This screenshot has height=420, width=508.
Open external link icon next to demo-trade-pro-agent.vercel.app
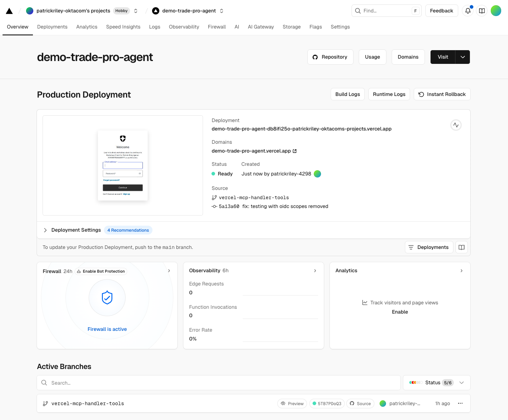(x=295, y=151)
